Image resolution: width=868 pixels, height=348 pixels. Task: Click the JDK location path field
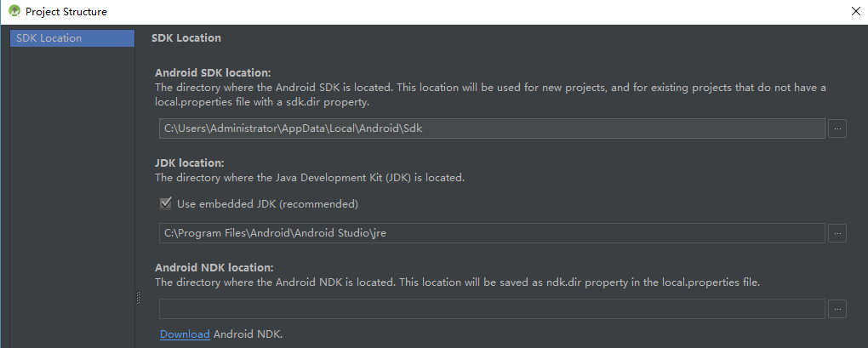tap(492, 233)
